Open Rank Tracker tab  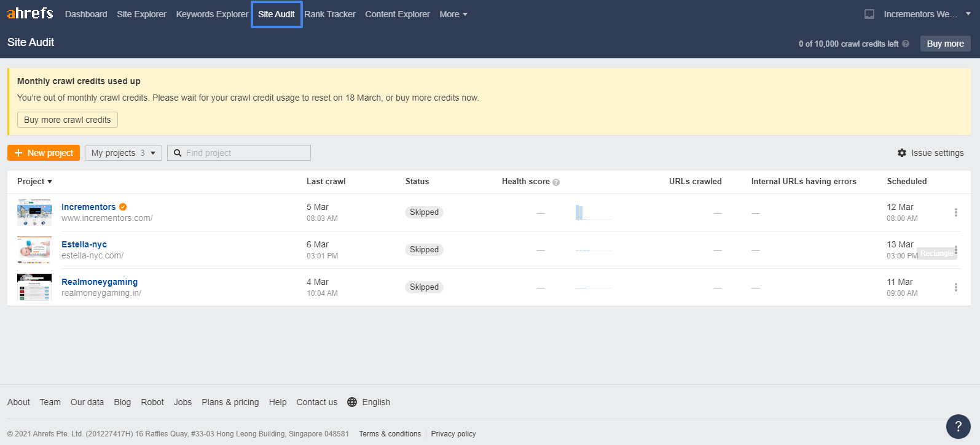pyautogui.click(x=330, y=14)
